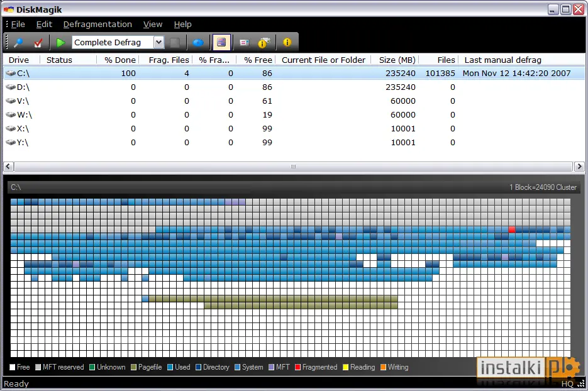Select the W:\ drive in the list
Screen dimensions: 588x391
[x=294, y=114]
